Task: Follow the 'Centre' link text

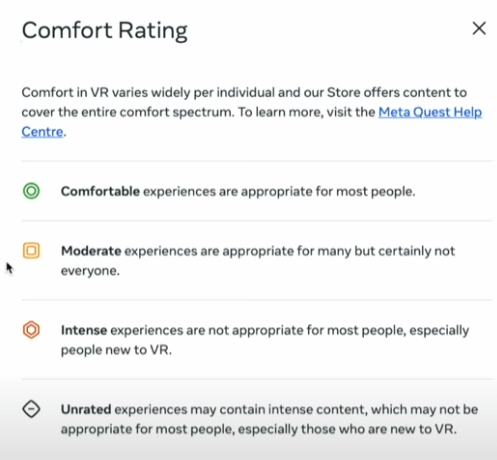Action: [42, 132]
